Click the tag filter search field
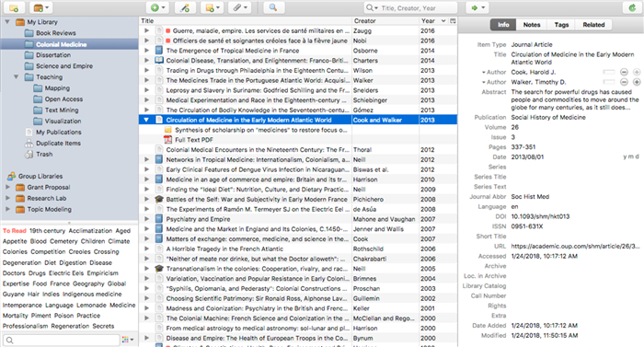 (x=62, y=340)
